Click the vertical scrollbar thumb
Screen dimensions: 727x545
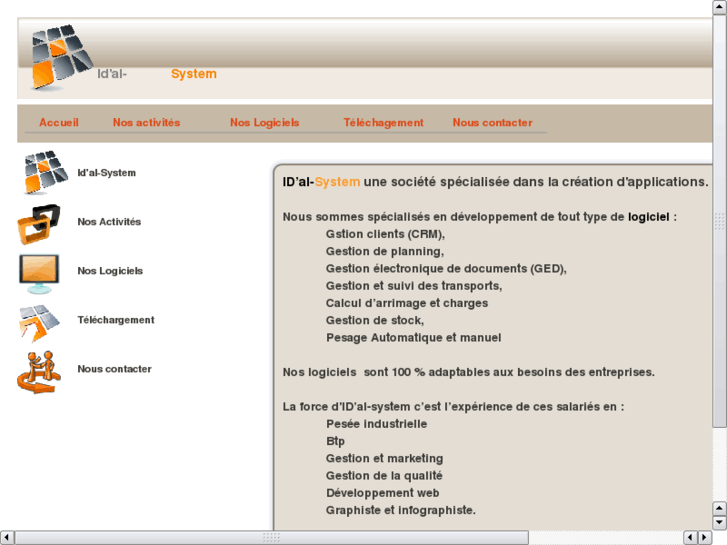pos(719,221)
